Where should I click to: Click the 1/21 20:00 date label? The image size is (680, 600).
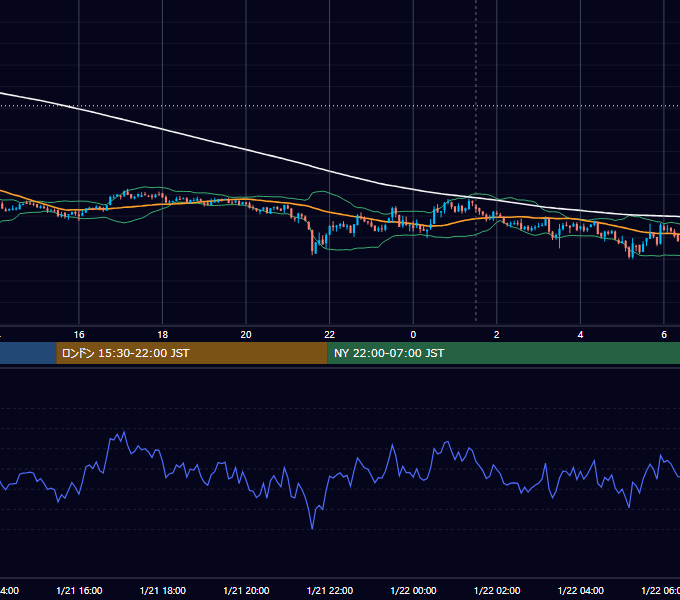[x=246, y=590]
